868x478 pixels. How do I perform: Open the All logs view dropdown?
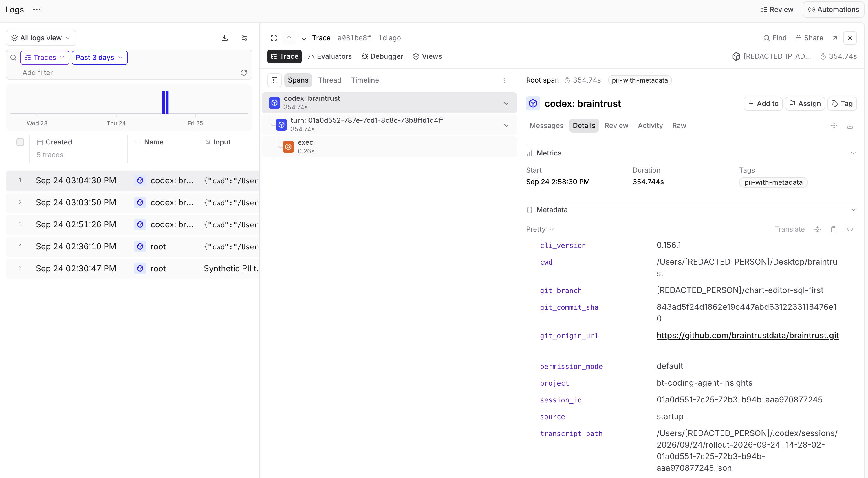pos(41,38)
